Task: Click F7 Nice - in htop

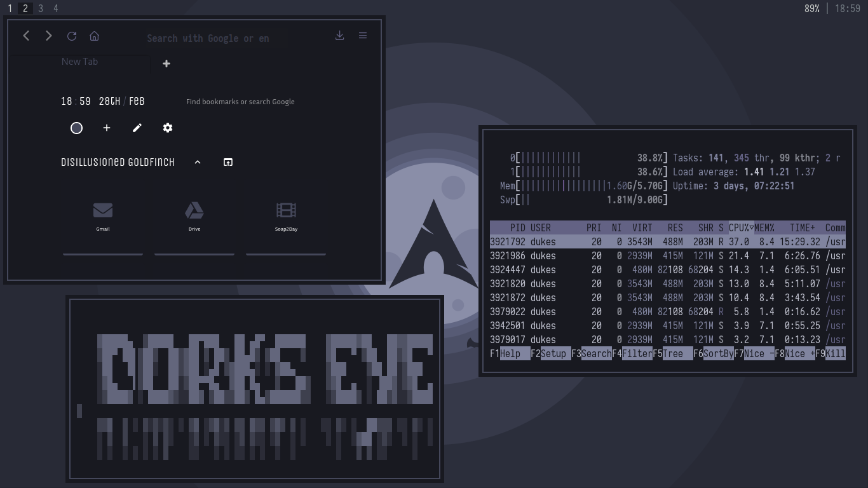Action: [754, 354]
